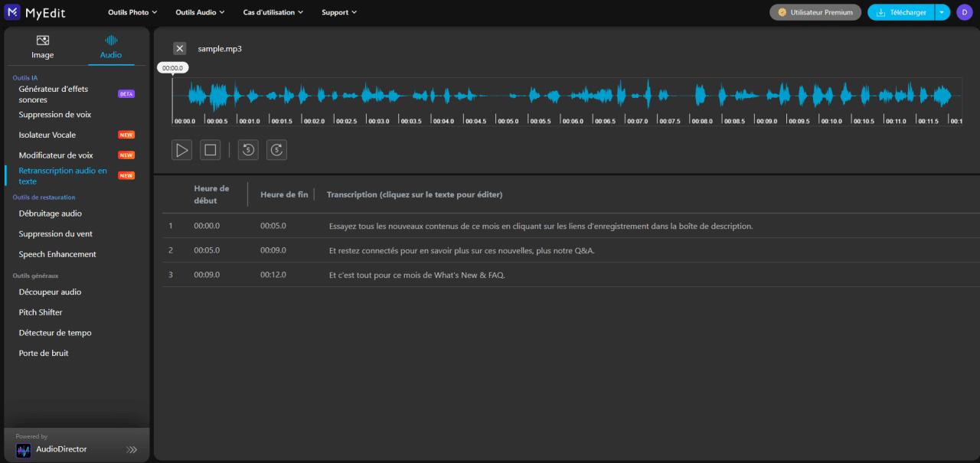Click the Utilisateur Premium badge
980x463 pixels.
pos(815,12)
